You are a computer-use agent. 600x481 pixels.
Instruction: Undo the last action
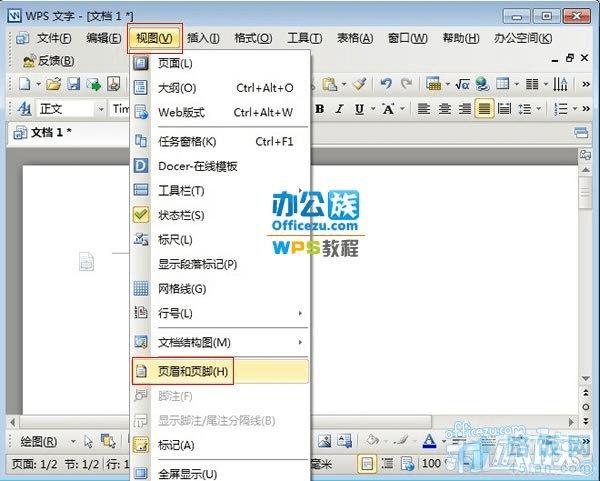[x=386, y=84]
